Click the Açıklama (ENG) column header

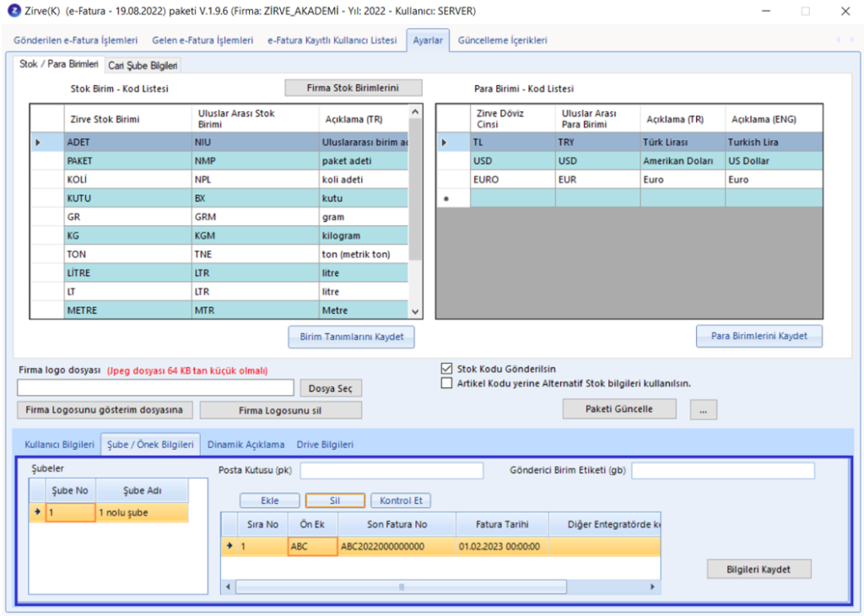(775, 119)
